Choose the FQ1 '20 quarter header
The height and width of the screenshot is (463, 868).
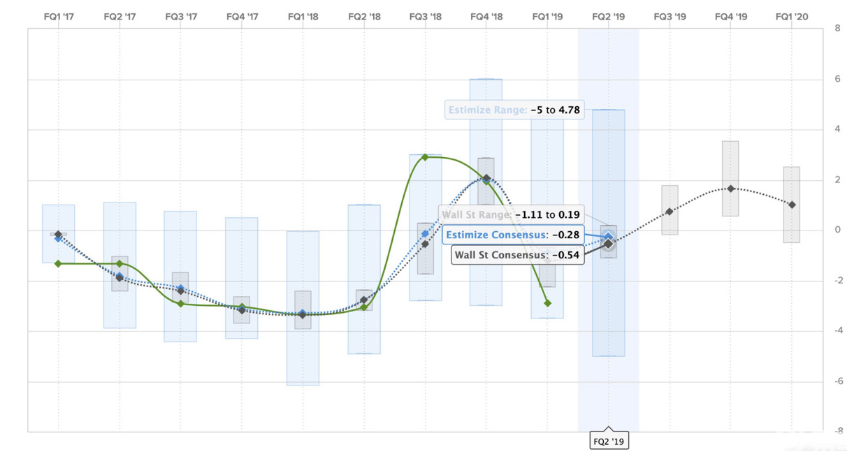coord(792,17)
